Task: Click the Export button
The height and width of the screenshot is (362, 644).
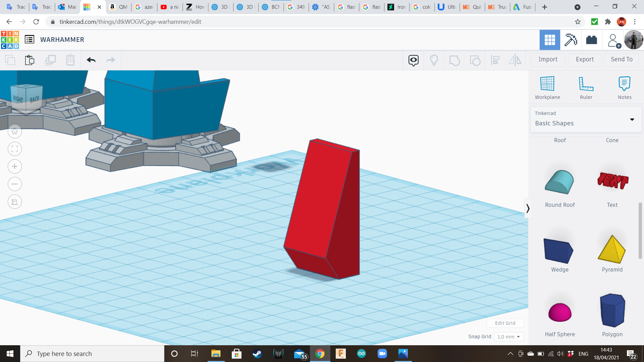Action: click(585, 59)
